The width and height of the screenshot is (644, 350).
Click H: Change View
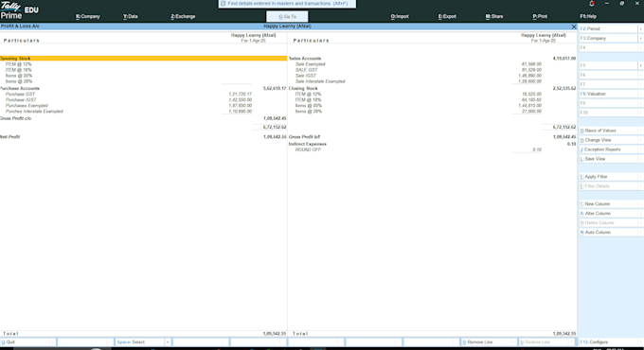608,140
